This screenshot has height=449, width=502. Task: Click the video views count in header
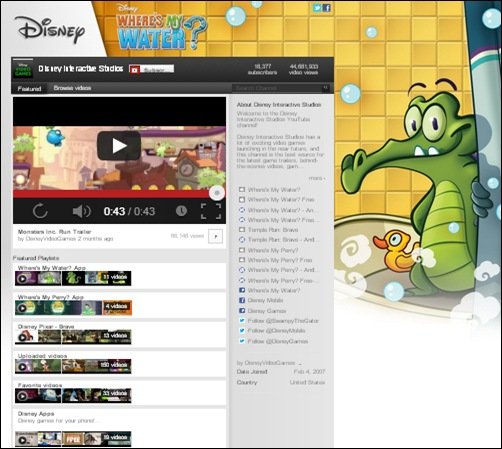[x=303, y=69]
